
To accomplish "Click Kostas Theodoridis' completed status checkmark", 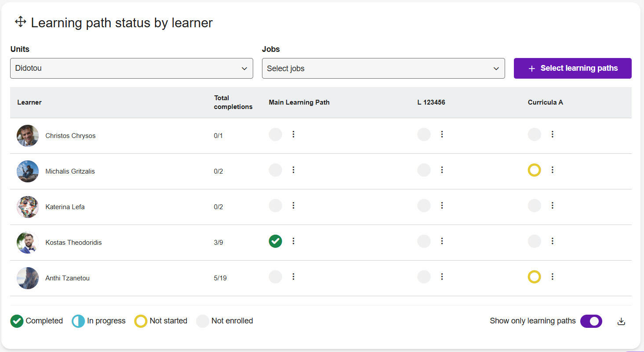I will [x=275, y=241].
